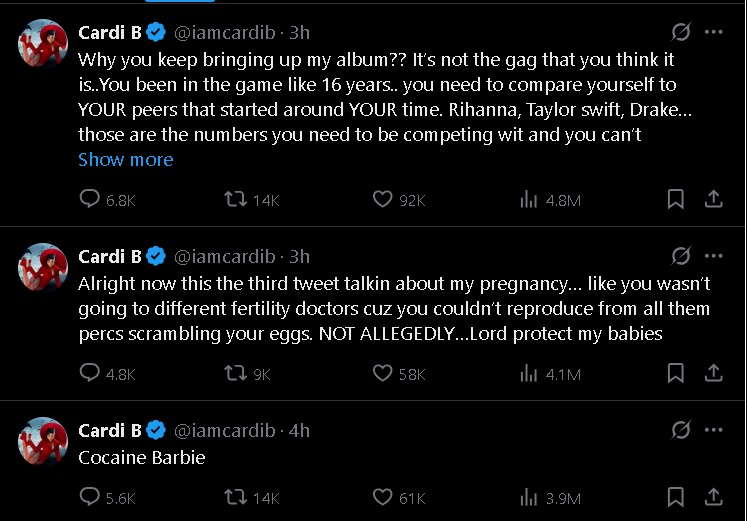This screenshot has height=521, width=747.
Task: Repost the album tweet with 14K reposts
Action: pos(235,200)
